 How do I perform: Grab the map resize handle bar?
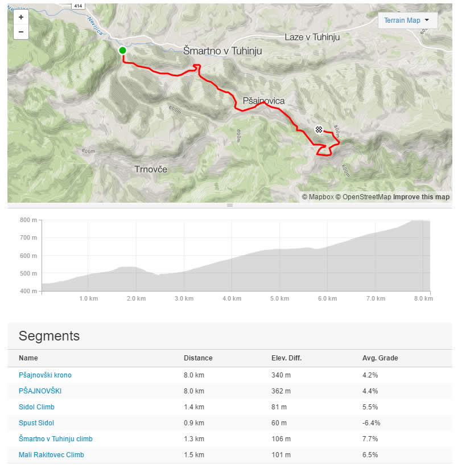click(x=230, y=206)
